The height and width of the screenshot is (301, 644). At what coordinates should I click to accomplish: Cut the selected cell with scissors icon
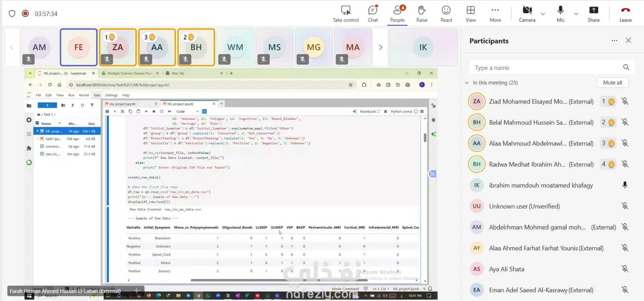click(x=122, y=111)
